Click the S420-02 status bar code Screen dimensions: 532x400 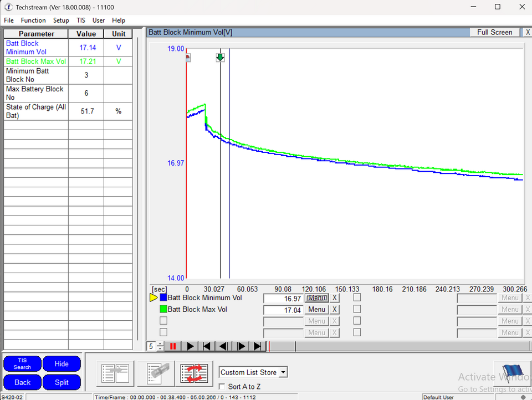[12, 397]
